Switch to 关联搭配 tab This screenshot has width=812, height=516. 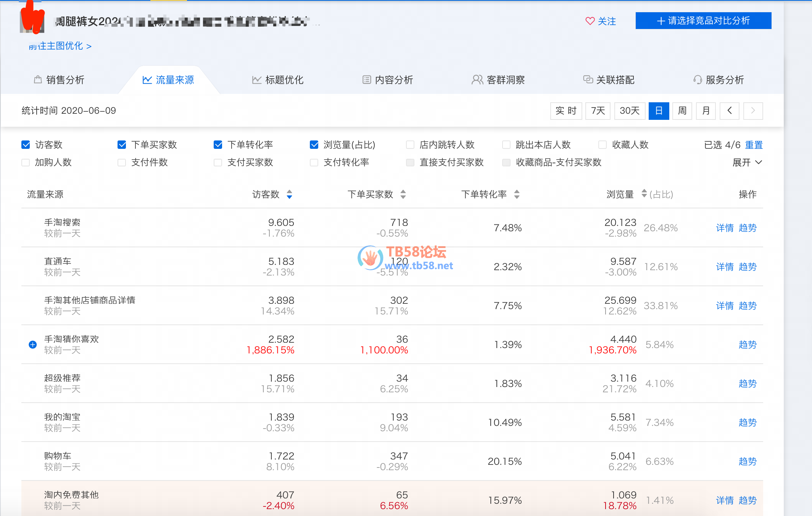click(609, 80)
